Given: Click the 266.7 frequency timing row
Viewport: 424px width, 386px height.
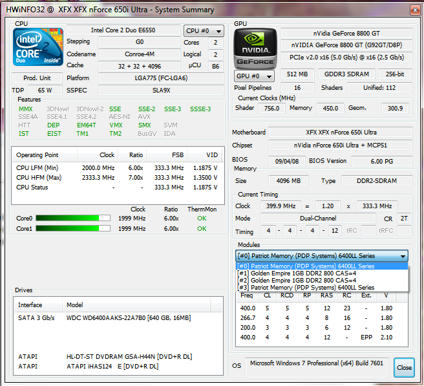Looking at the screenshot, I should click(322, 318).
